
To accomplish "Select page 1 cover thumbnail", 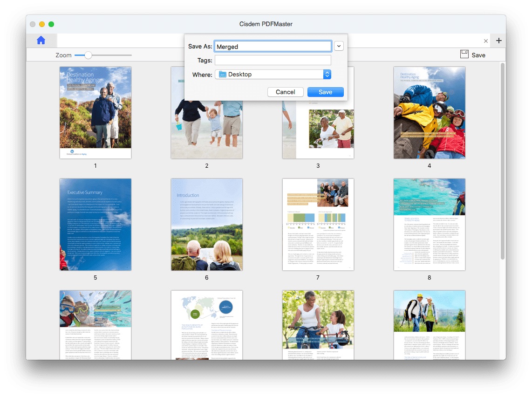I will point(95,112).
